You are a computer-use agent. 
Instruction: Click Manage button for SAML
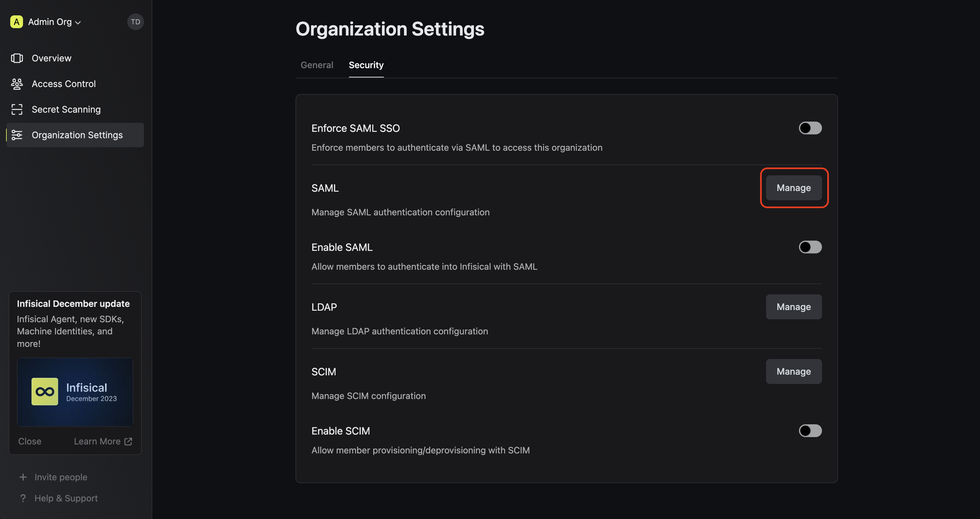tap(794, 188)
